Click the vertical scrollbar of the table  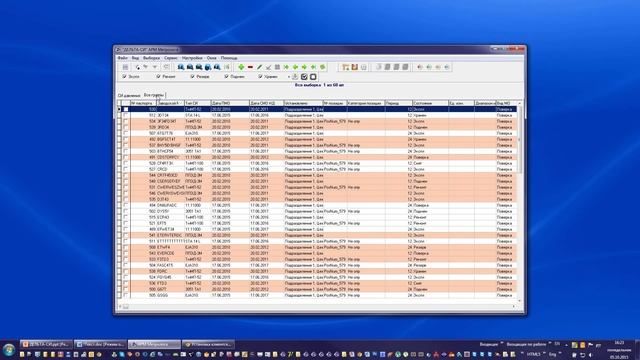(x=520, y=139)
